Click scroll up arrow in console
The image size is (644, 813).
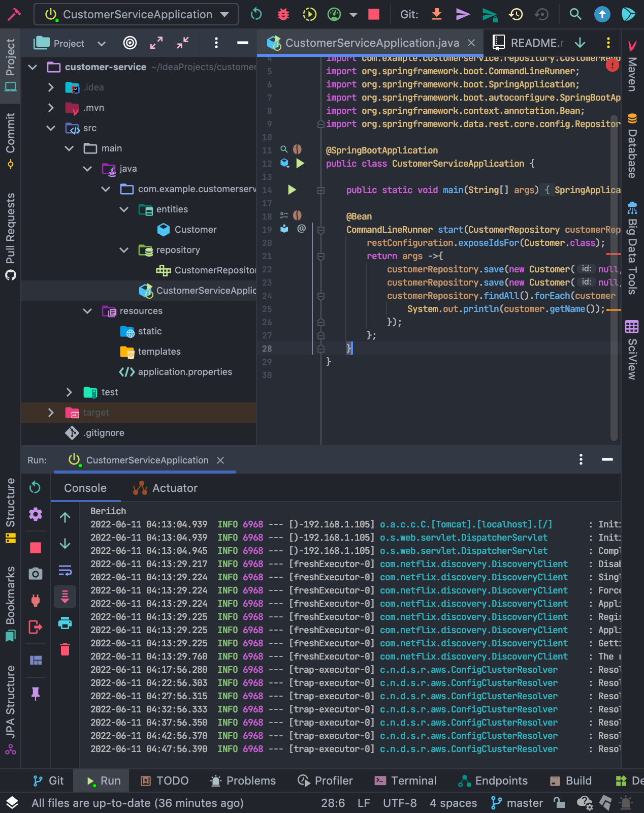[65, 517]
